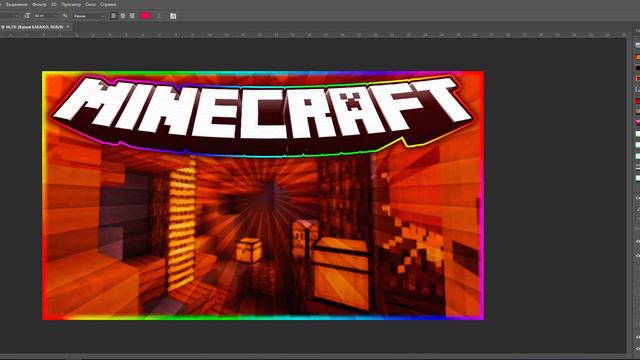The width and height of the screenshot is (640, 360).
Task: Click the large chest in the artwork
Action: (341, 273)
